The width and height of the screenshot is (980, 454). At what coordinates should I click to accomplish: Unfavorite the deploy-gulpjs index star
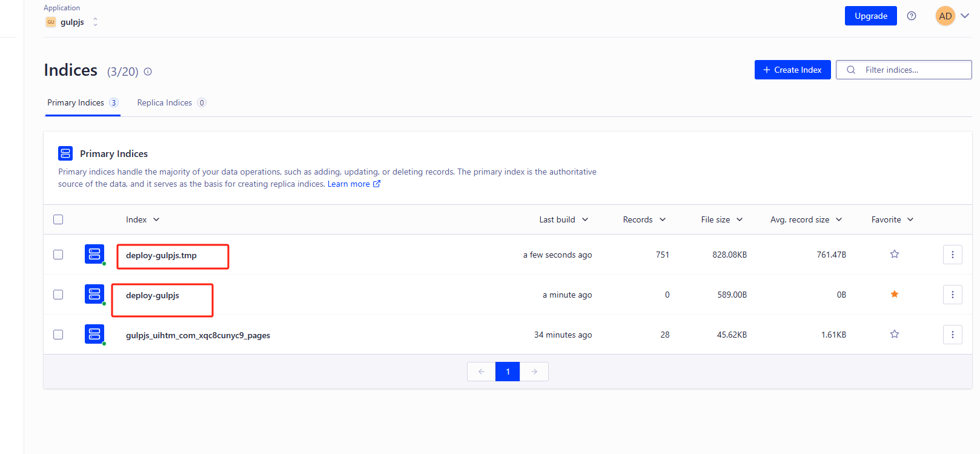point(894,295)
